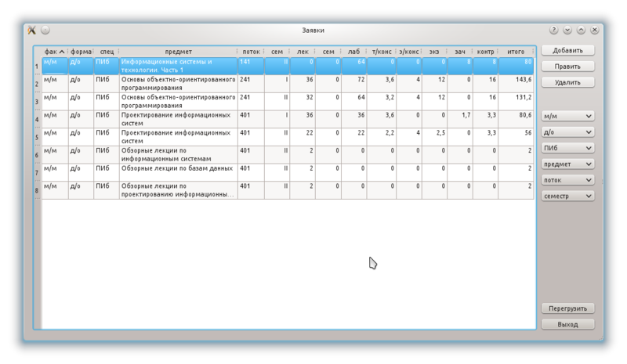Sort by поток column header
This screenshot has height=364, width=627.
coord(251,52)
